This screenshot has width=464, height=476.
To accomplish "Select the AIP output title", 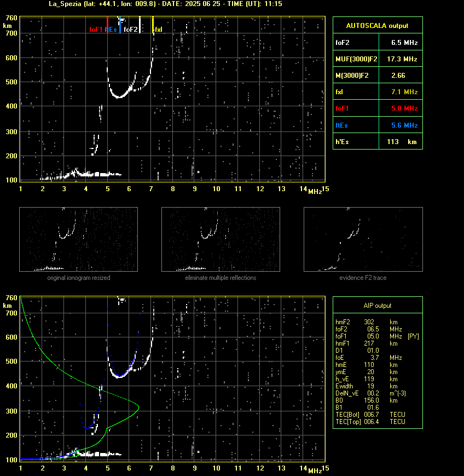I will pos(377,306).
